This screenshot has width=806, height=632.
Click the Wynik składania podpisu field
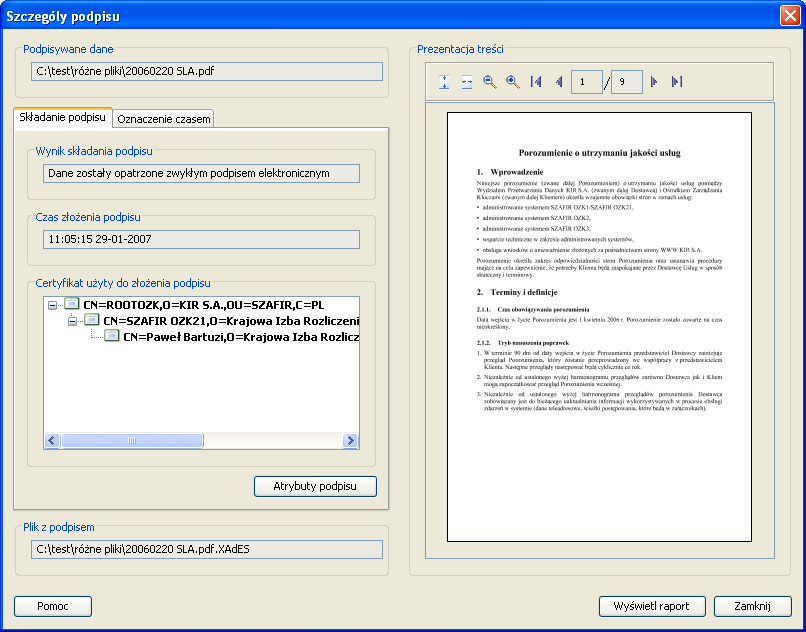point(202,173)
